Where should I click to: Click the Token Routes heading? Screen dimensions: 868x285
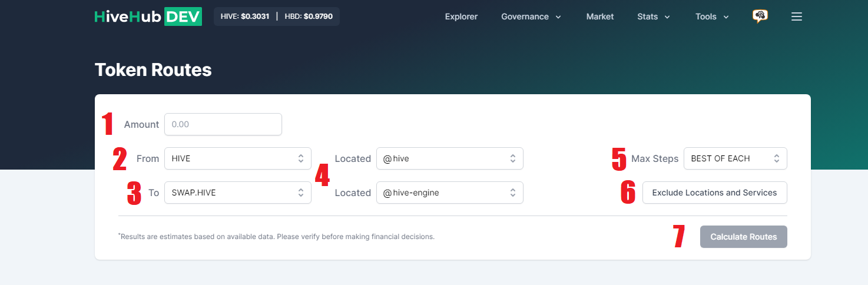tap(153, 69)
